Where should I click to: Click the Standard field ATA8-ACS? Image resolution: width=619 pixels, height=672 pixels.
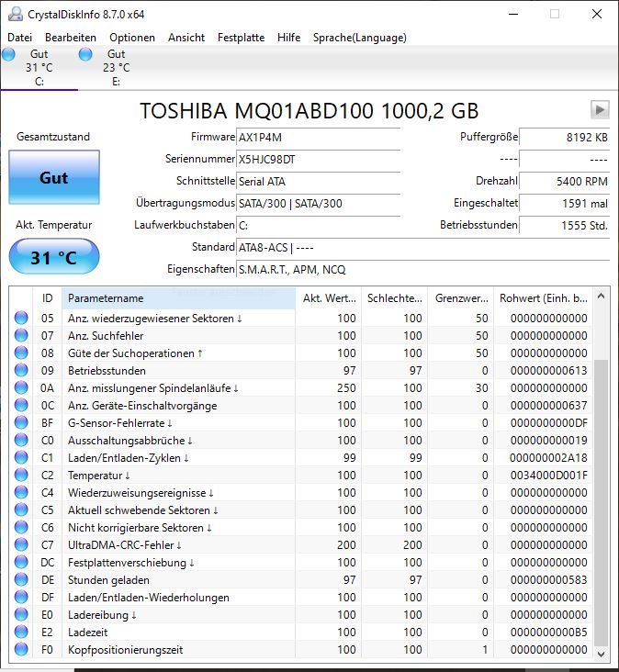(x=423, y=248)
